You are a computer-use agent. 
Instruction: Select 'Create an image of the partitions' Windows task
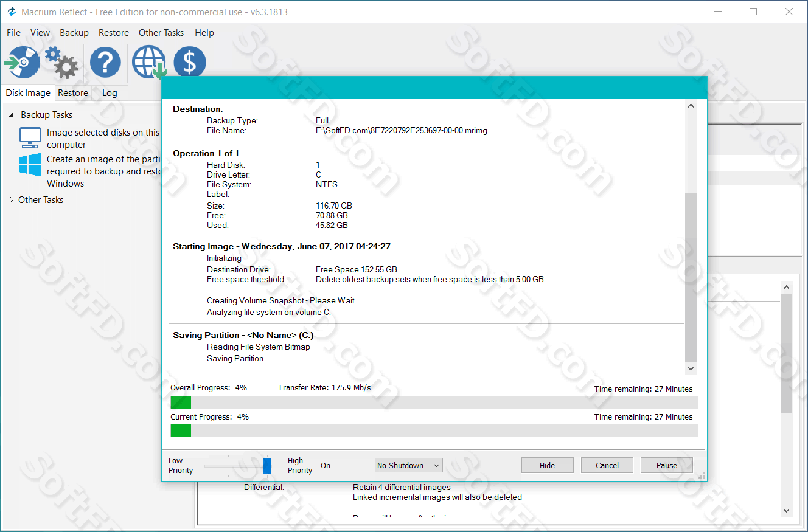(103, 171)
